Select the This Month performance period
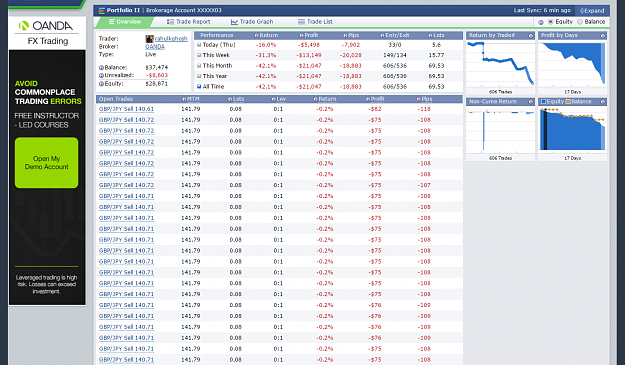This screenshot has width=625, height=365. tap(199, 66)
